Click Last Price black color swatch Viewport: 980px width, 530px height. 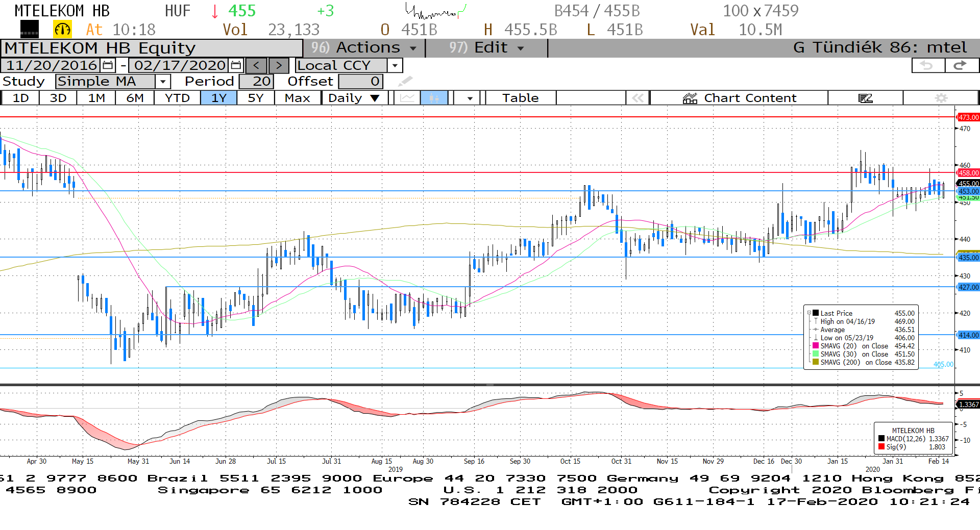[816, 313]
